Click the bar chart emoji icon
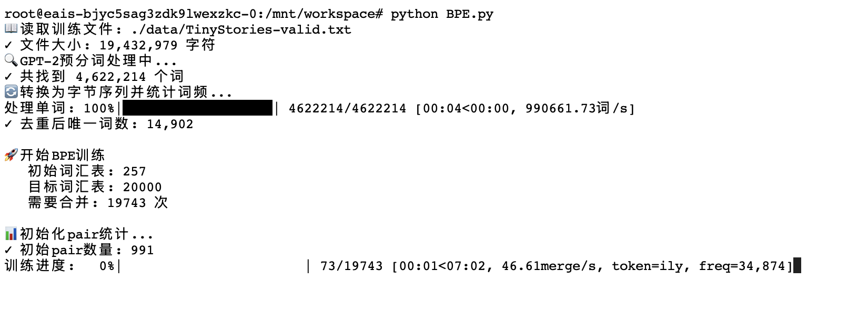Screen dimensions: 868x311 pos(11,234)
